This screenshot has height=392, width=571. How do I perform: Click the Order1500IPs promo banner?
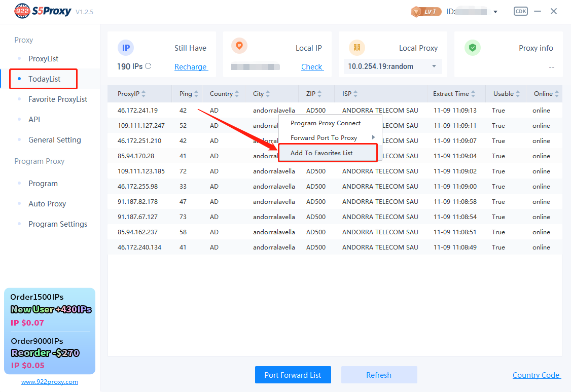pyautogui.click(x=50, y=309)
